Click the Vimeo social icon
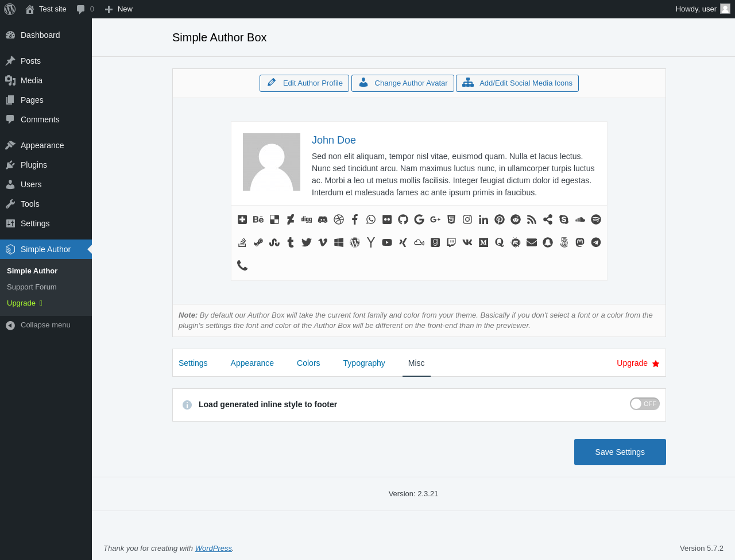 (323, 242)
